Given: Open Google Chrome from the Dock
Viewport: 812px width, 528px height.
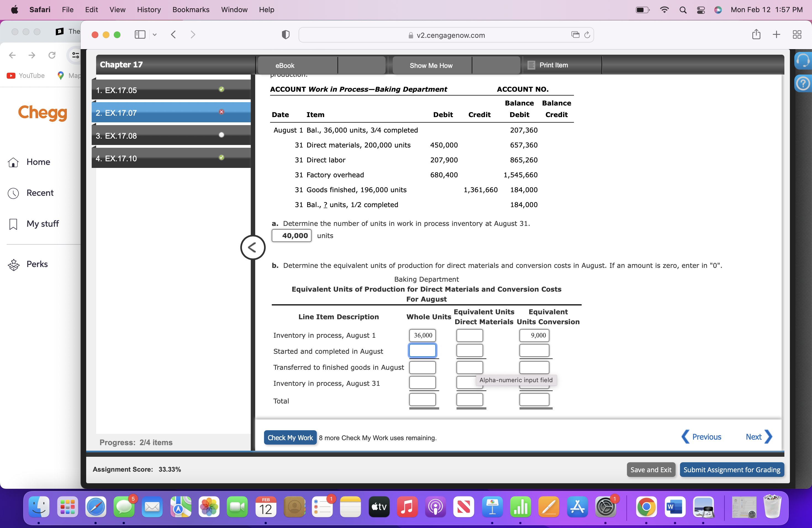Looking at the screenshot, I should pos(646,507).
